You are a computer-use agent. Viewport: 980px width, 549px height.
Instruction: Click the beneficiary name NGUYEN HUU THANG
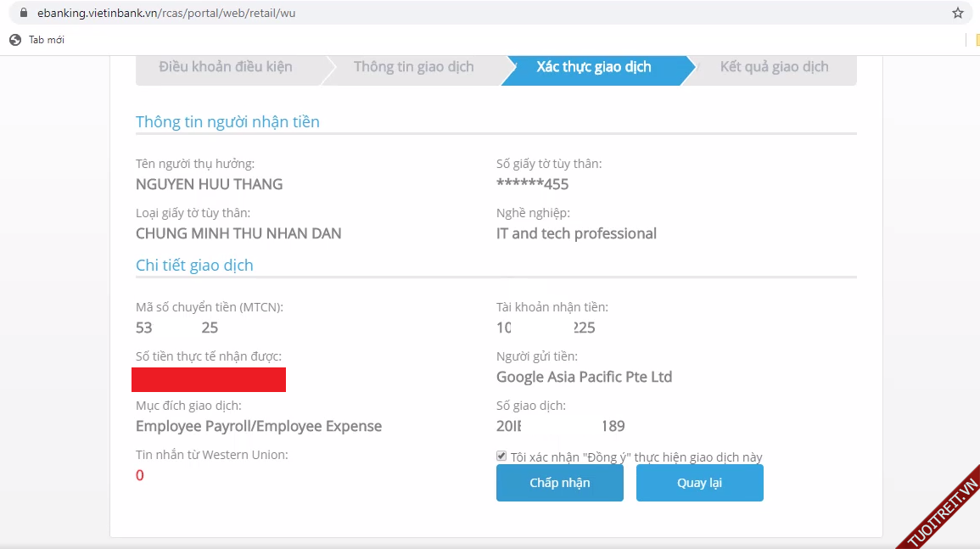pos(209,184)
